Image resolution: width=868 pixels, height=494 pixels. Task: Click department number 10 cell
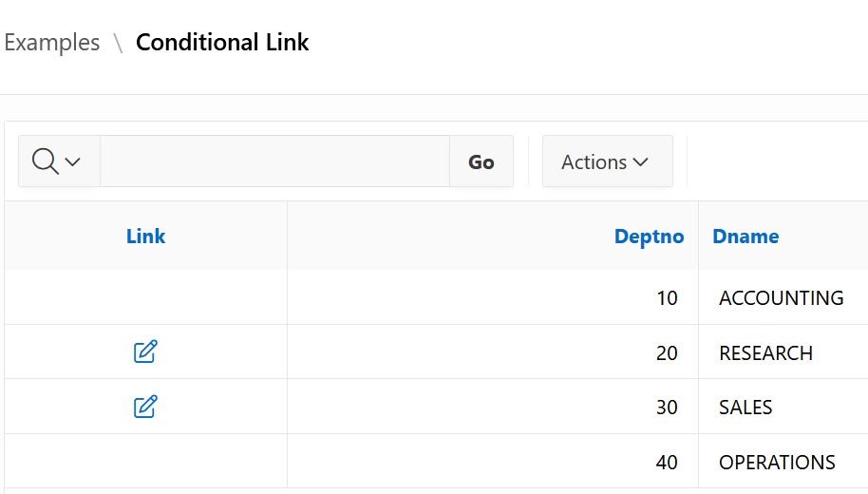click(667, 298)
